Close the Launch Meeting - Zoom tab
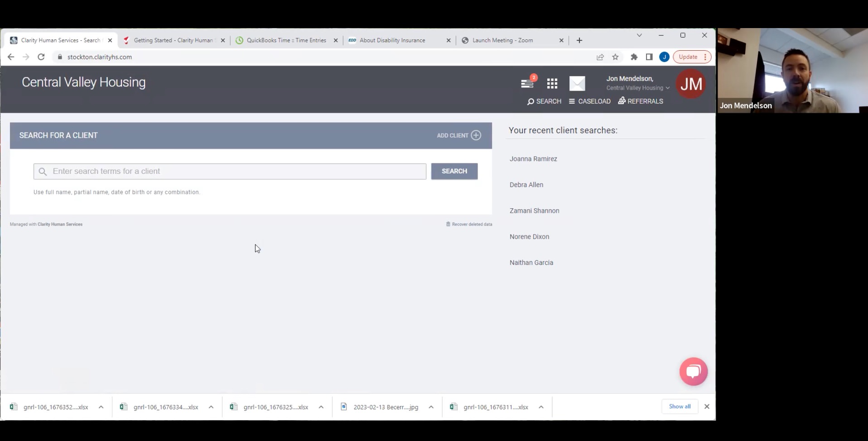The image size is (868, 441). [x=561, y=40]
